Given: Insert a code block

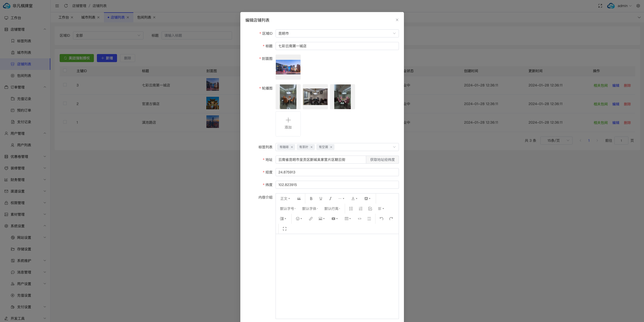Looking at the screenshot, I should (x=360, y=219).
